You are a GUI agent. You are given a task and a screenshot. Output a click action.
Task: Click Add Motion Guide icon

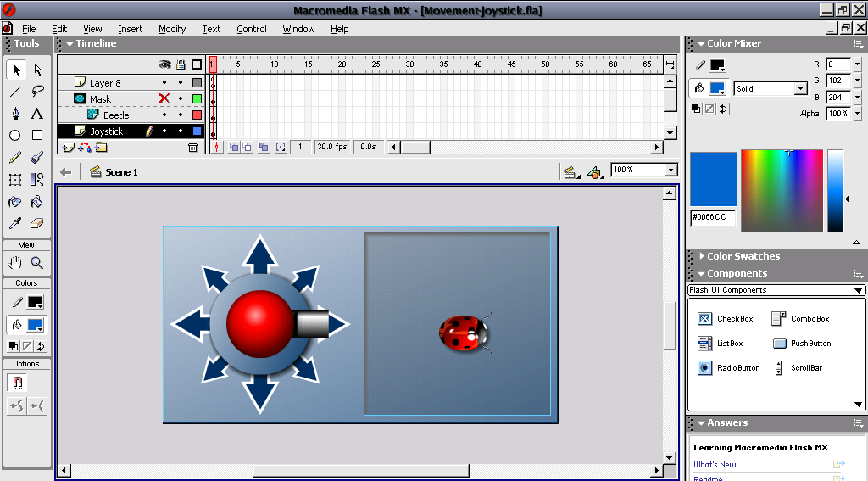85,148
